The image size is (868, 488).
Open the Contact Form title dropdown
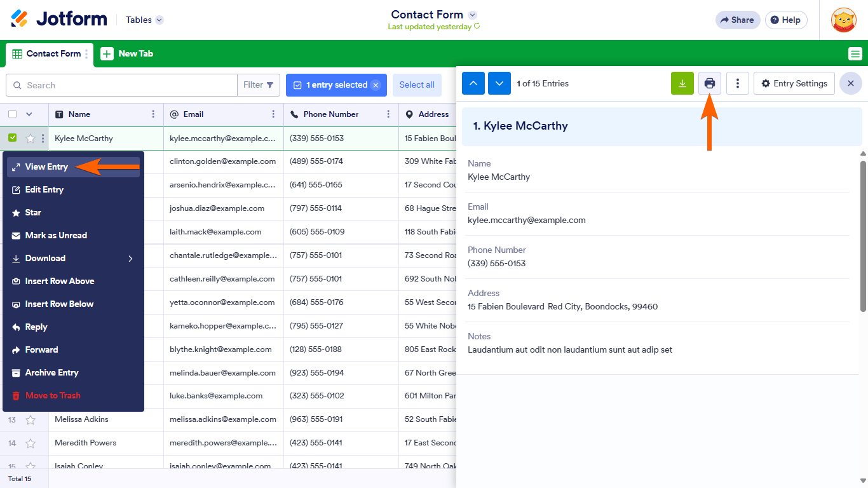pos(472,14)
